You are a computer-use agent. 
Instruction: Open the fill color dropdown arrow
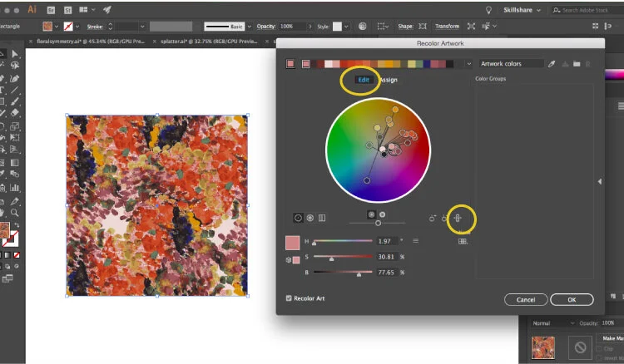click(x=56, y=27)
